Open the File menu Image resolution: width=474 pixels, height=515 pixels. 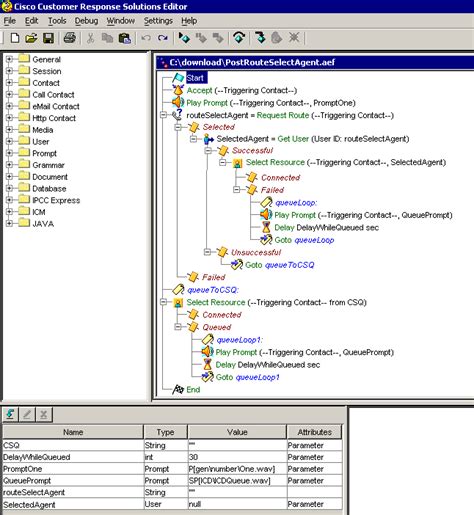point(10,21)
